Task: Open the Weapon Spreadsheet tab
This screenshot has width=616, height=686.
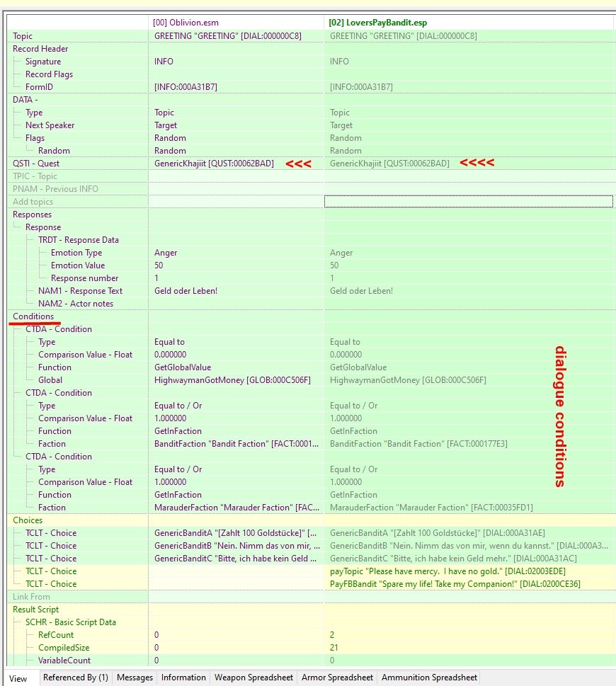Action: [253, 678]
